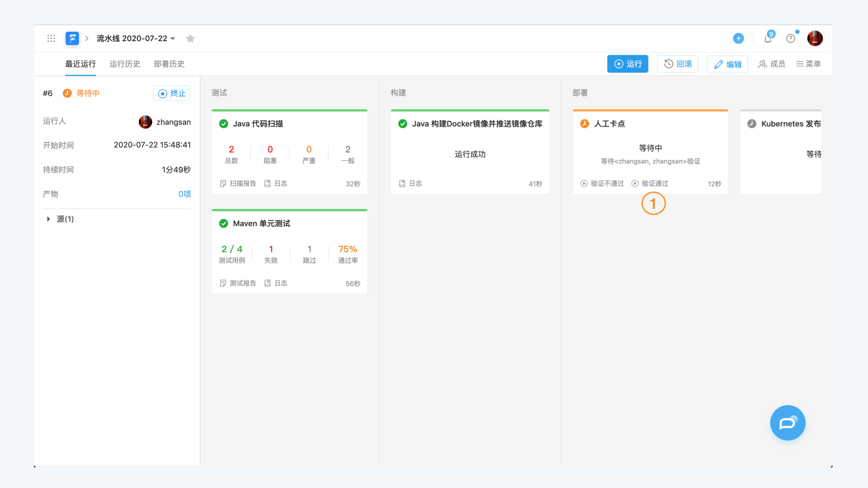This screenshot has height=488, width=868.
Task: Switch to the 部署历史 tab
Action: click(x=169, y=64)
